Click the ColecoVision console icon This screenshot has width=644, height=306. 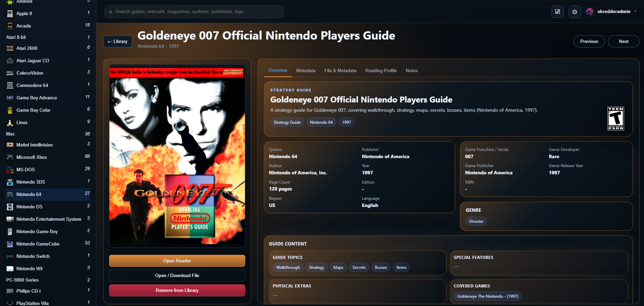pyautogui.click(x=10, y=73)
